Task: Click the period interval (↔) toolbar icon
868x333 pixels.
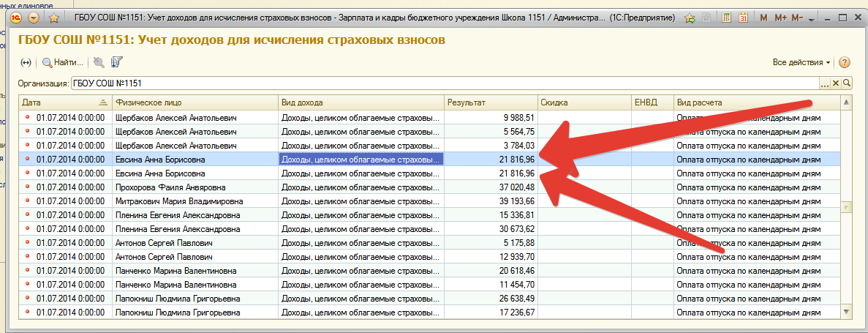Action: 26,63
